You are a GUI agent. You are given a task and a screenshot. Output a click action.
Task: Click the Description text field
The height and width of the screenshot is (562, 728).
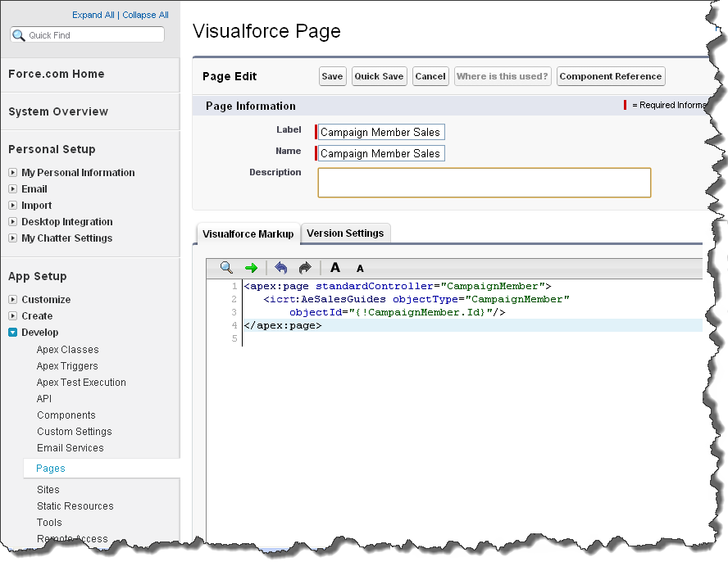tap(484, 183)
